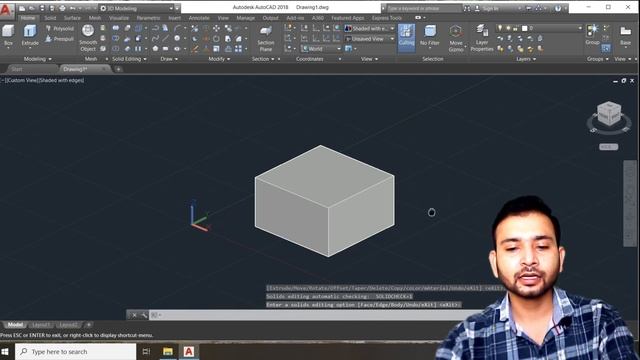
Task: Expand the Solid Editing panel
Action: pyautogui.click(x=129, y=59)
